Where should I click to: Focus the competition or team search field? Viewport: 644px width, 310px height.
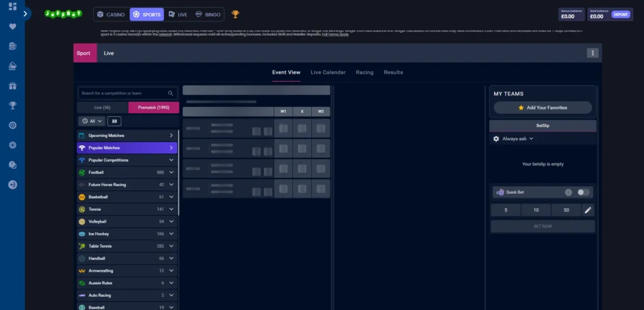(x=128, y=93)
